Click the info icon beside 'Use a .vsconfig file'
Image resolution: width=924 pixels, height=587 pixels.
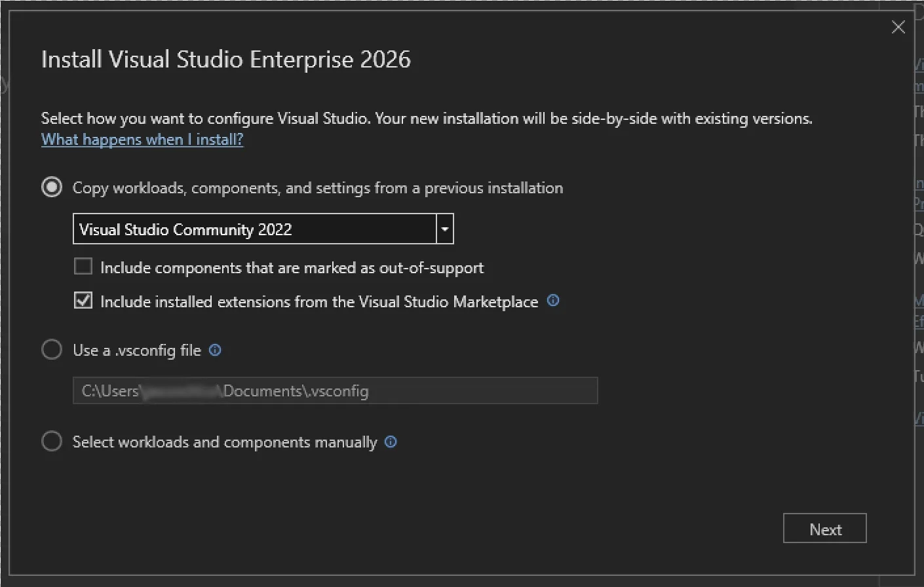click(214, 350)
